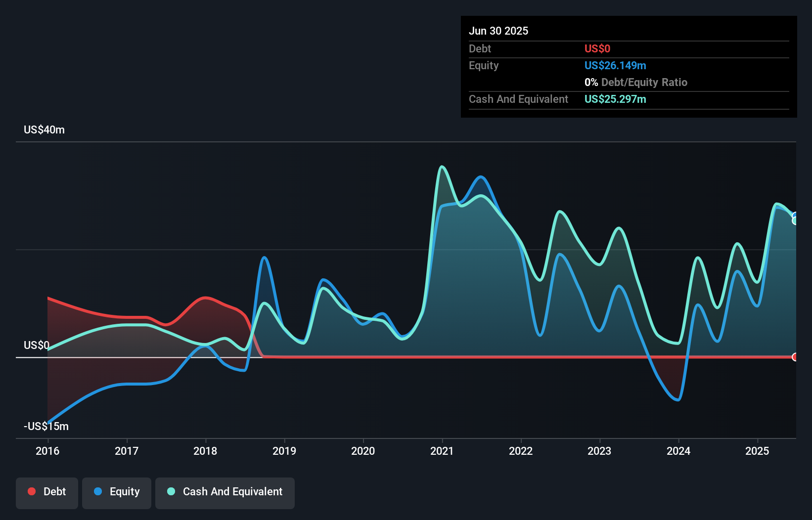The height and width of the screenshot is (520, 812).
Task: Toggle the Cash And Equivalent legend series
Action: (225, 493)
